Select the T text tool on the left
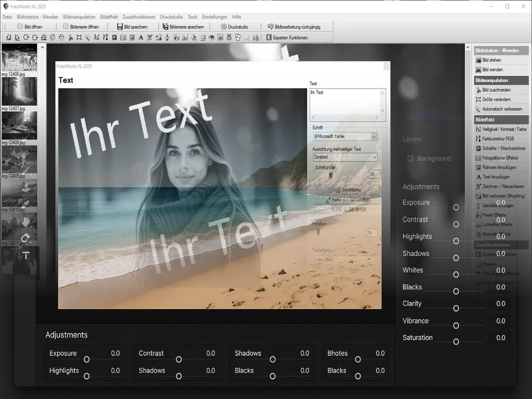This screenshot has height=399, width=532. (26, 255)
